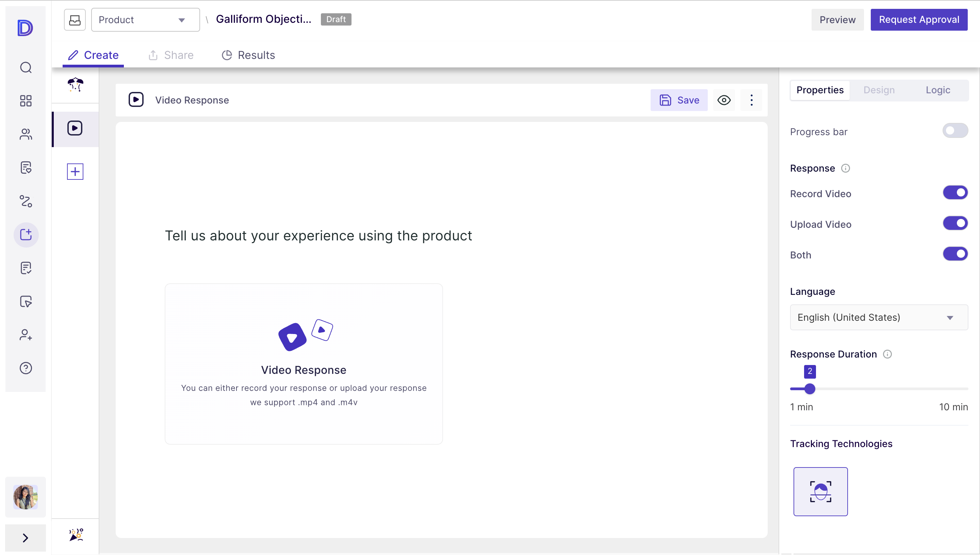Click the Draft status badge
980x555 pixels.
tap(336, 19)
